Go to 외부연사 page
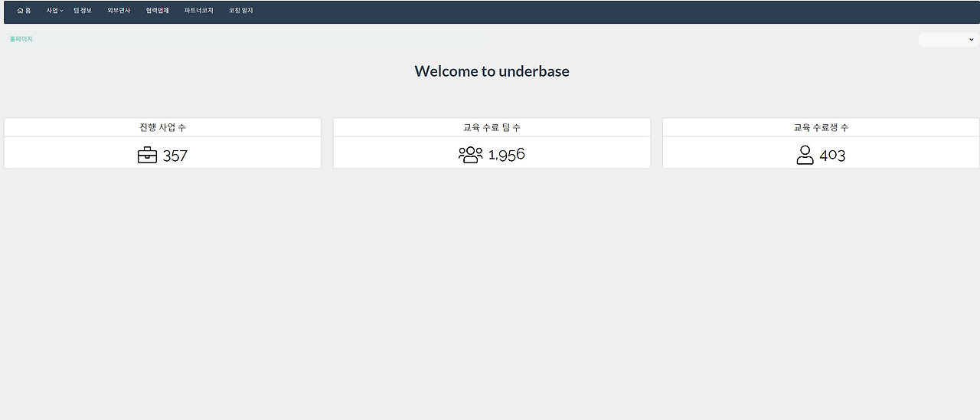980x420 pixels. point(119,11)
